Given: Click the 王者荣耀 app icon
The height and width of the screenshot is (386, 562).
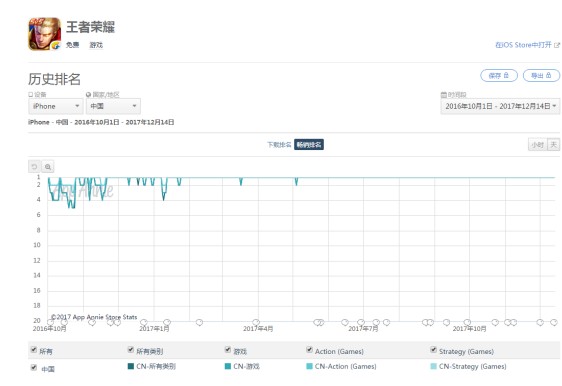Looking at the screenshot, I should click(x=45, y=34).
